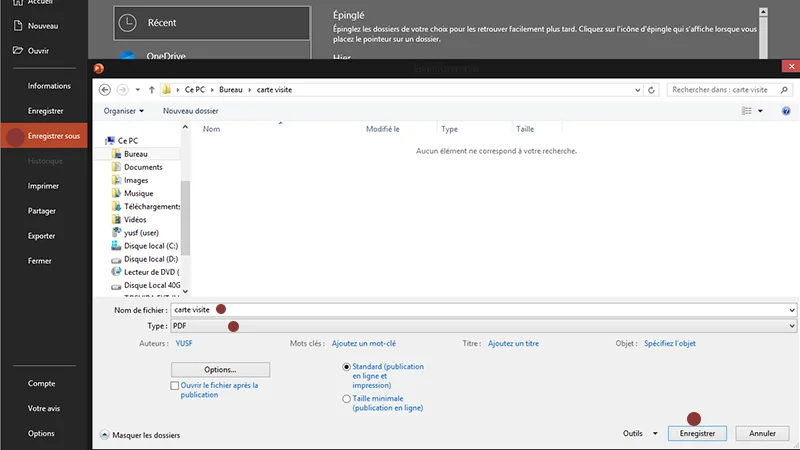This screenshot has height=450, width=800.
Task: Click the change view icon
Action: click(x=746, y=111)
